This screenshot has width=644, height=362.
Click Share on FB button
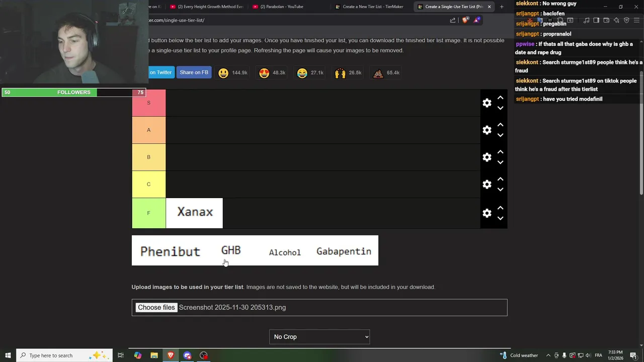click(x=194, y=72)
